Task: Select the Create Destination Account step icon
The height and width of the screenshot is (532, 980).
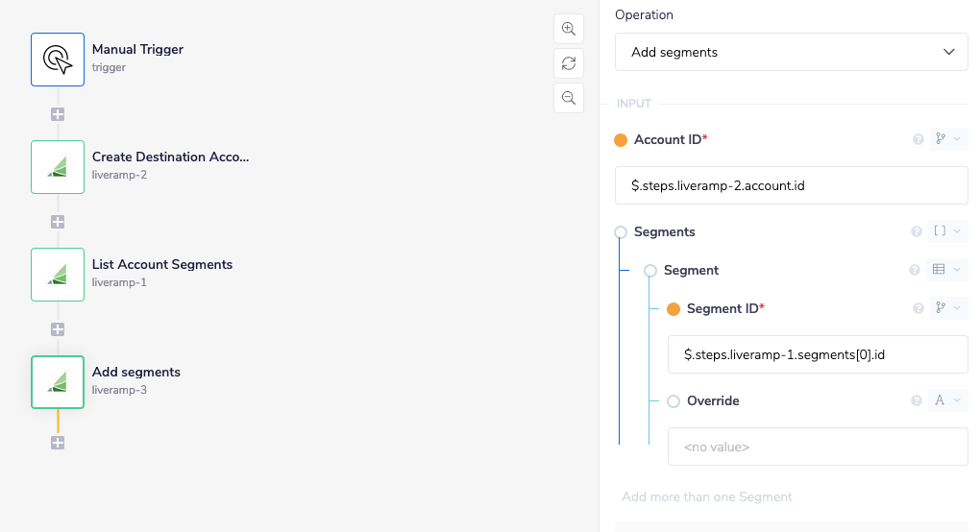Action: [x=58, y=167]
